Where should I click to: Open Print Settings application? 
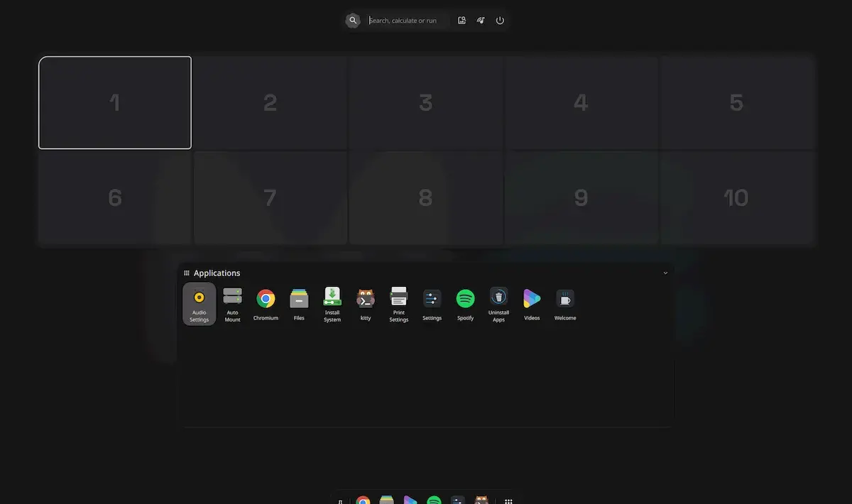tap(399, 304)
